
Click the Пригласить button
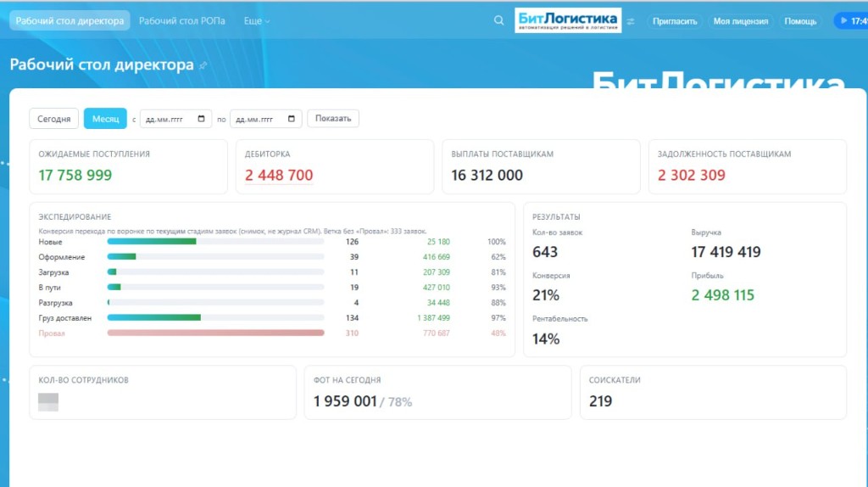click(674, 21)
